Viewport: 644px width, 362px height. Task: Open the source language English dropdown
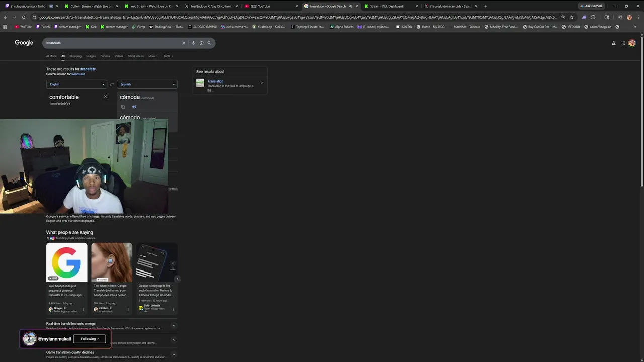(x=76, y=84)
